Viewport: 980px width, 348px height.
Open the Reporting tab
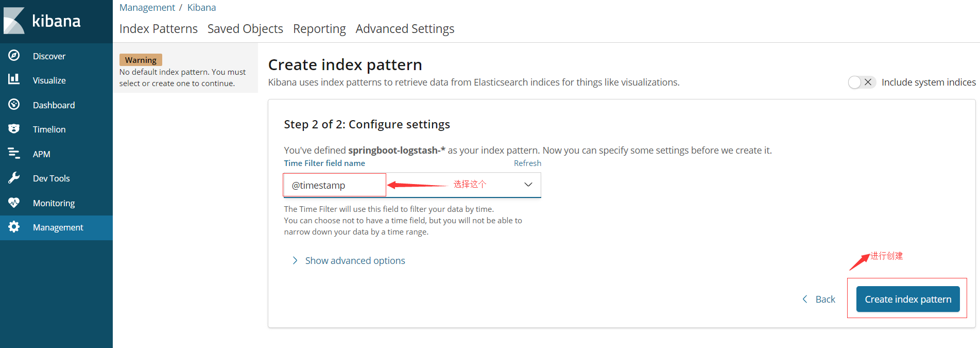click(x=319, y=29)
